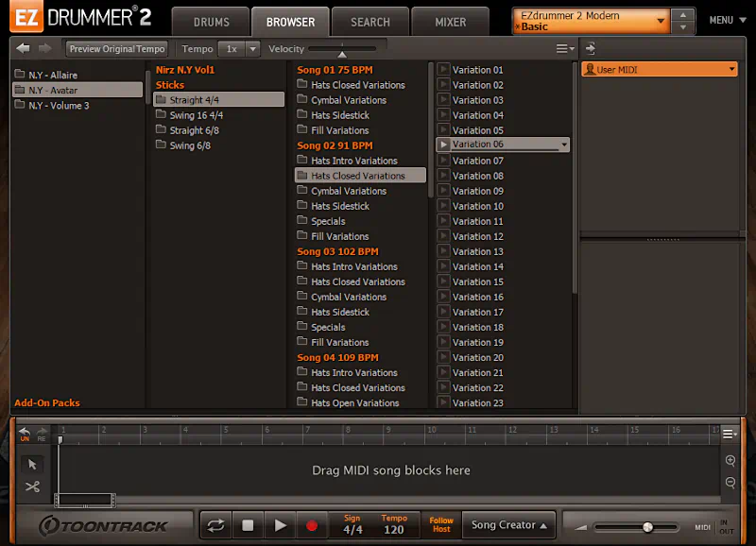Click the browser back arrow icon
Screen dimensions: 756x546
[23, 48]
